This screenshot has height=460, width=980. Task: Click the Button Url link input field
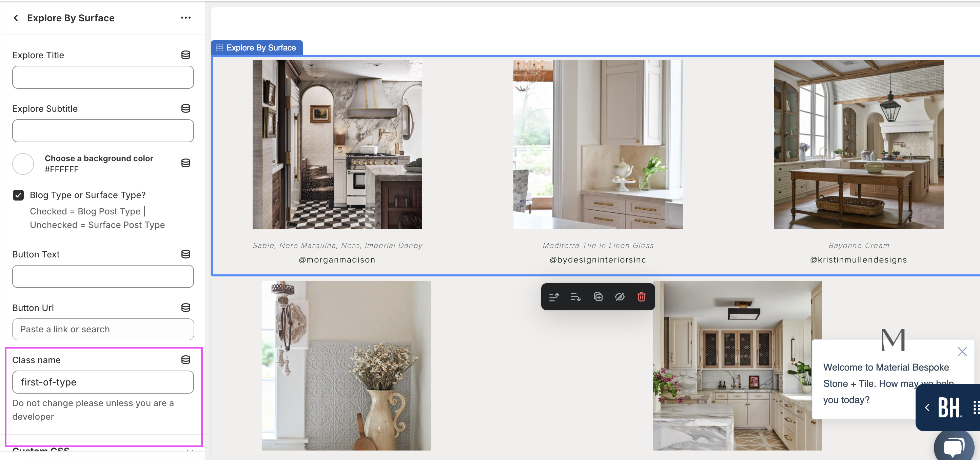pos(103,329)
